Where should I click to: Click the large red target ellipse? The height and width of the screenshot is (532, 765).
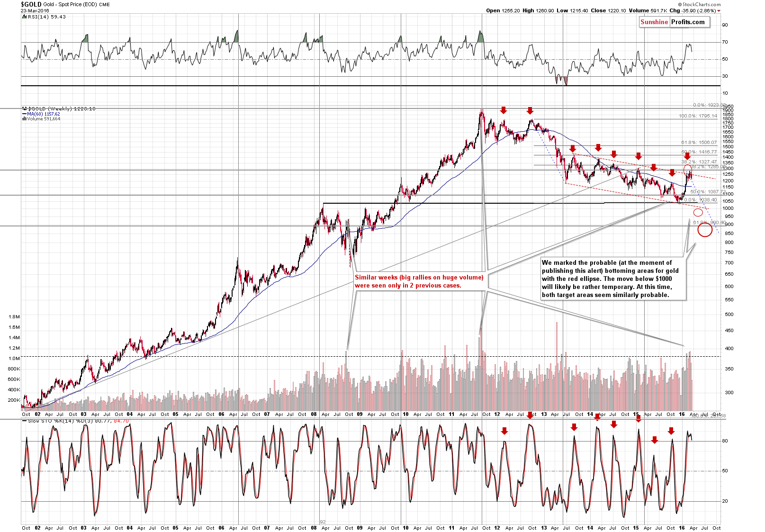click(x=705, y=230)
